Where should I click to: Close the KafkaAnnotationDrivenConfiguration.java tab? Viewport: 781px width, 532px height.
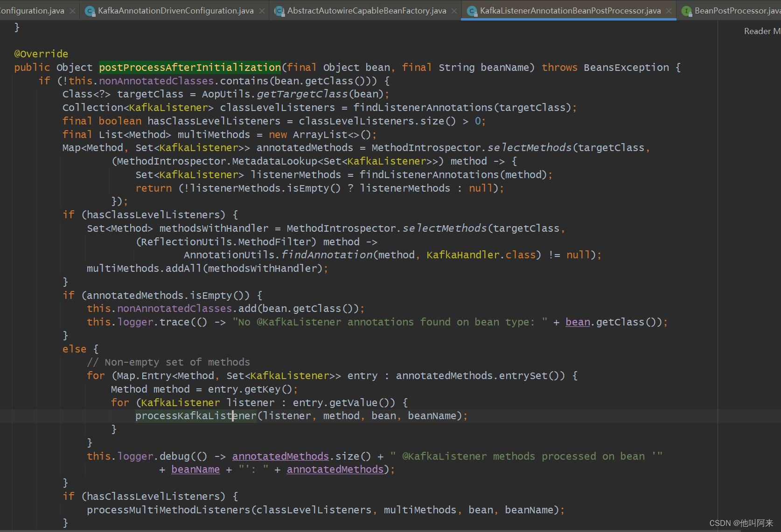click(262, 11)
